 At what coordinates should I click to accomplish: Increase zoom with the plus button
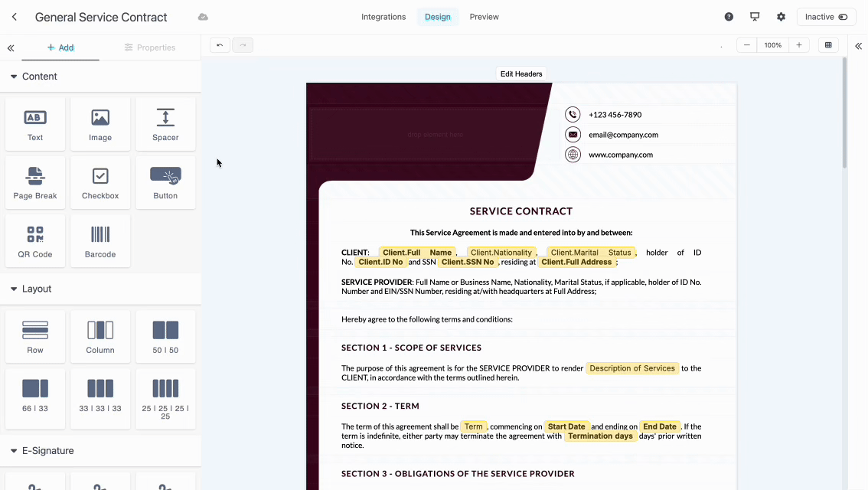pyautogui.click(x=798, y=46)
